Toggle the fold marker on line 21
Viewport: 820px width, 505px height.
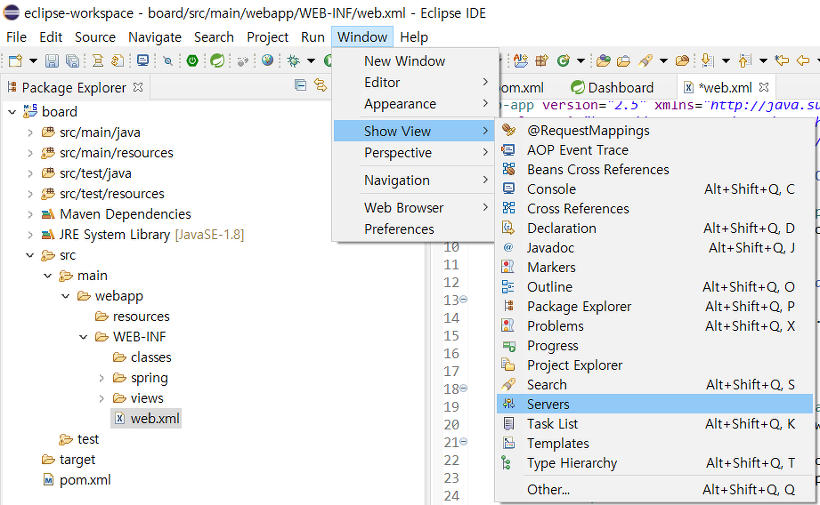pos(463,442)
